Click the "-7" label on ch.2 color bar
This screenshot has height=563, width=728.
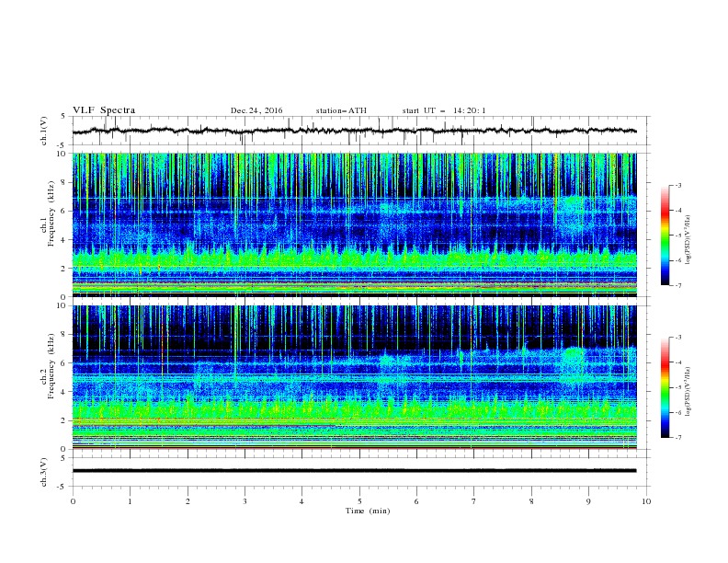coord(678,437)
